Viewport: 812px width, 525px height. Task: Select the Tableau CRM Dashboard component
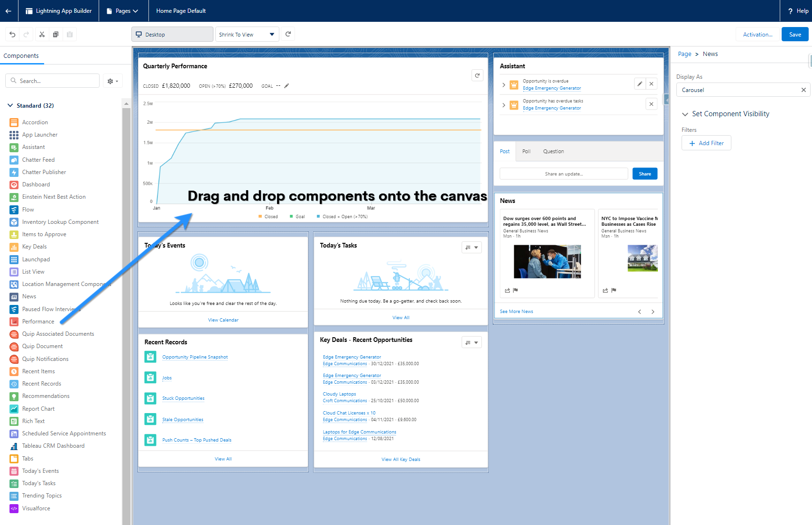point(53,446)
